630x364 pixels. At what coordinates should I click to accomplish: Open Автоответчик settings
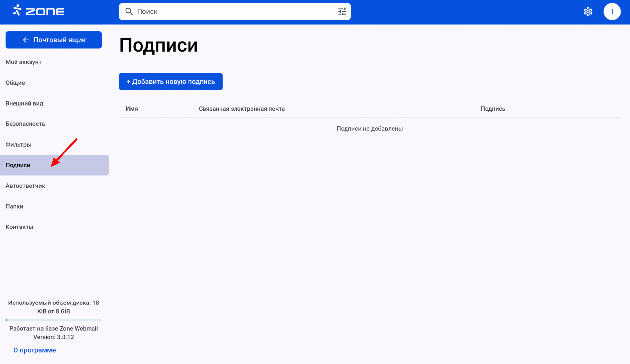(25, 186)
